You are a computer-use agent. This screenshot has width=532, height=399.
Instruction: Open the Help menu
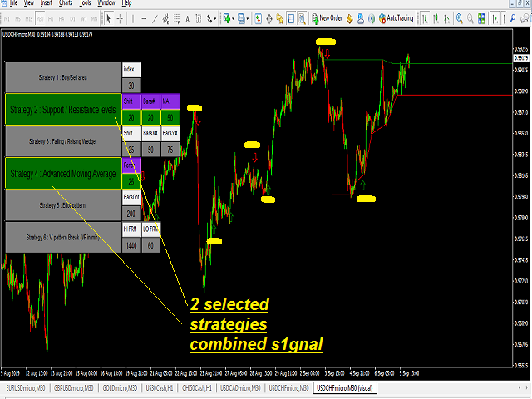pyautogui.click(x=126, y=3)
